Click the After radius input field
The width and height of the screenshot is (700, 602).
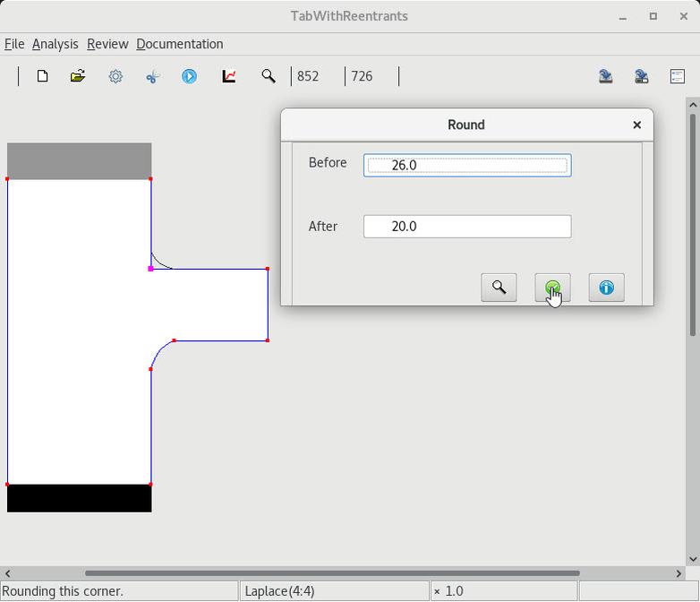[x=466, y=227]
